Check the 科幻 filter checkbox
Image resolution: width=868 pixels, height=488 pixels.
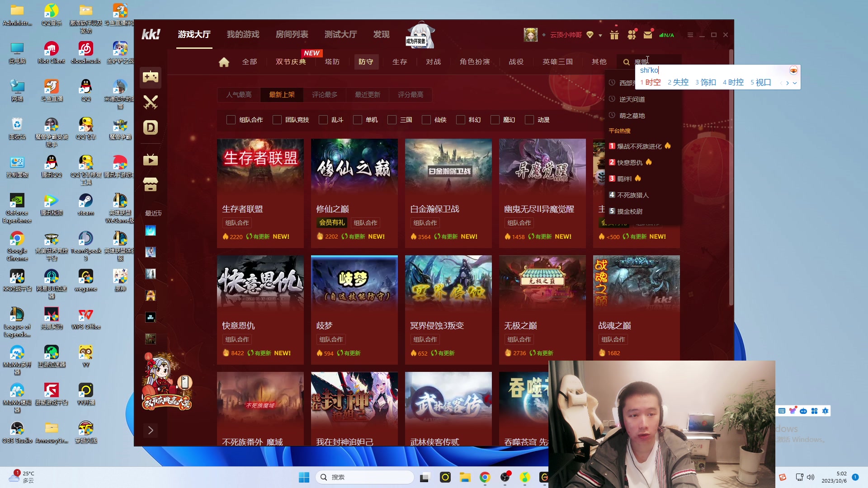tap(461, 120)
